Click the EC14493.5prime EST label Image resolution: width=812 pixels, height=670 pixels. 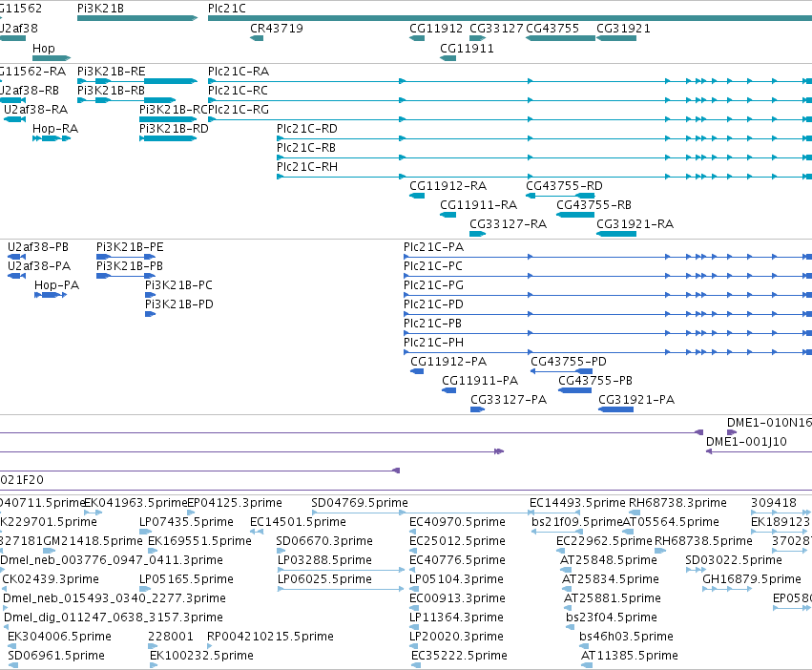click(x=577, y=503)
